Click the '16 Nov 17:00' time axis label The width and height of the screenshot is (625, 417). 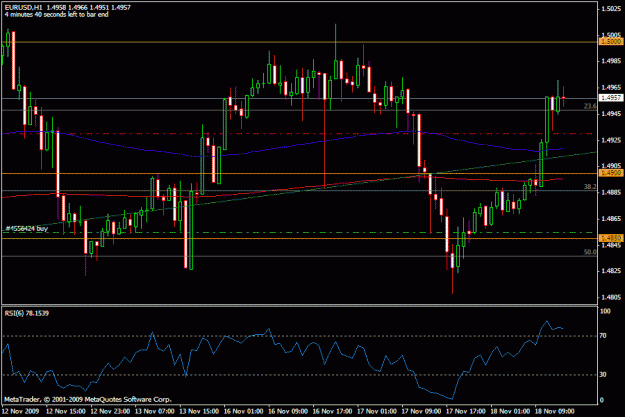click(332, 411)
